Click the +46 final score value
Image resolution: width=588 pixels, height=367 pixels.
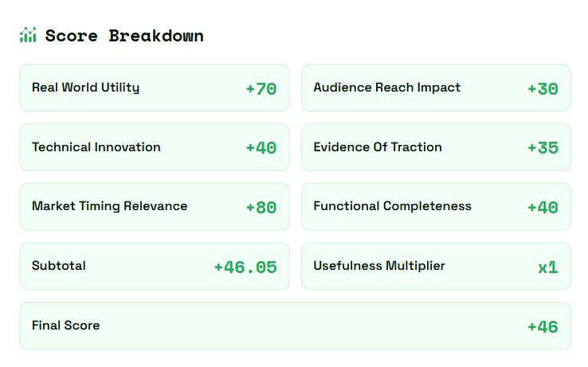click(x=543, y=327)
